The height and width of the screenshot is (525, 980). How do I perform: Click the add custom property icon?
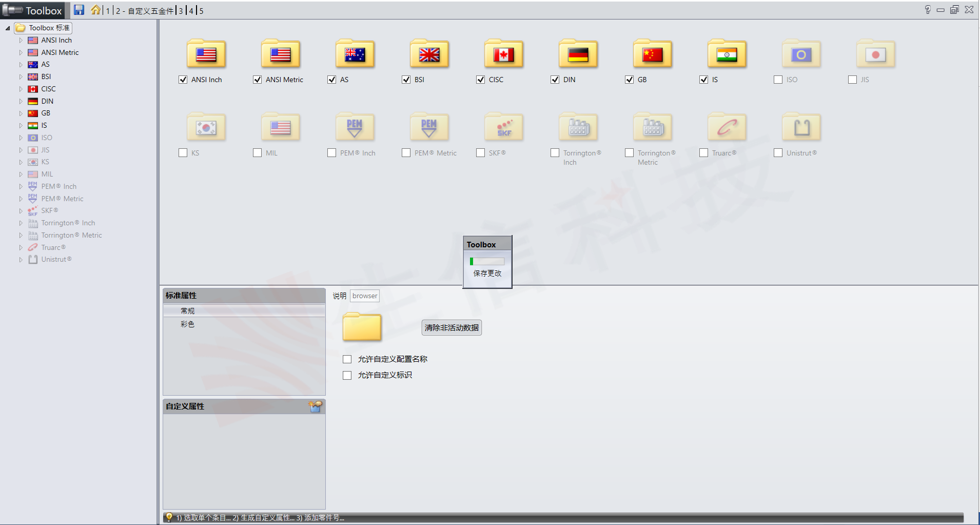tap(315, 406)
